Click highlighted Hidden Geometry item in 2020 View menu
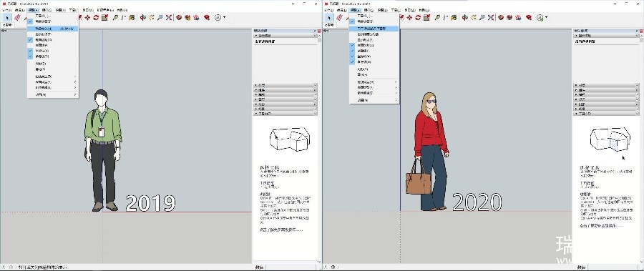This screenshot has width=644, height=271. [x=374, y=29]
